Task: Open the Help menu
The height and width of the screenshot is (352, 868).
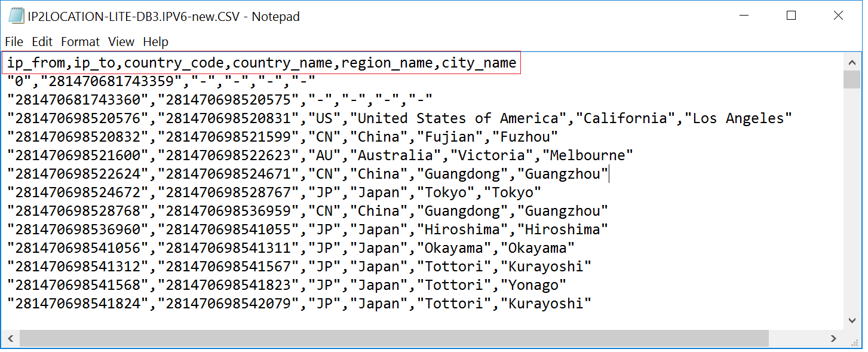Action: [x=156, y=42]
